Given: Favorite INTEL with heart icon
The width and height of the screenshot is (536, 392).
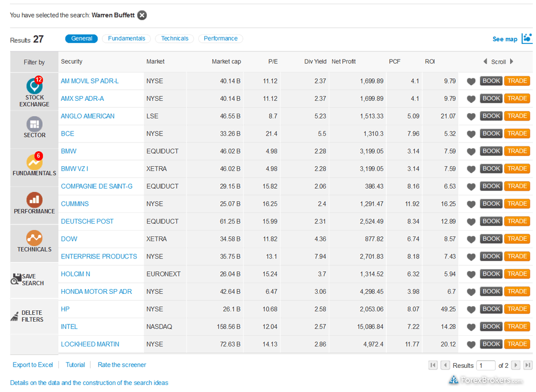Looking at the screenshot, I should [x=471, y=327].
